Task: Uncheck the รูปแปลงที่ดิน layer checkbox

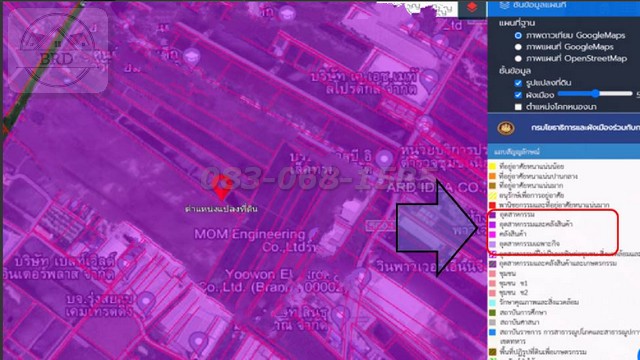Action: click(518, 83)
